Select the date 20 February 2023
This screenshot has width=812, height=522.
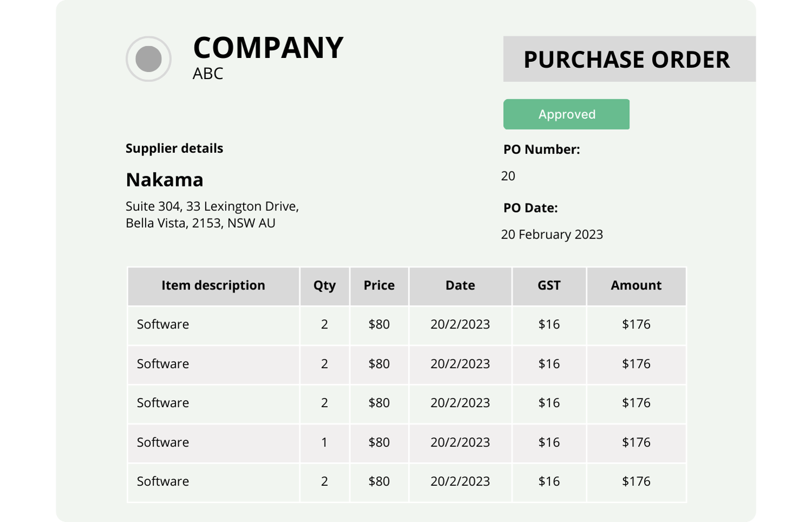point(552,234)
